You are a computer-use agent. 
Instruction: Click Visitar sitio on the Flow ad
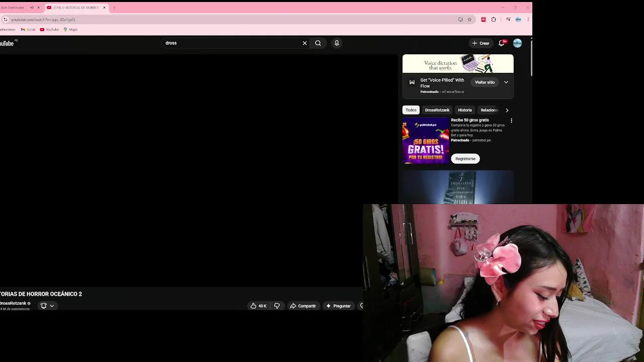[x=485, y=82]
